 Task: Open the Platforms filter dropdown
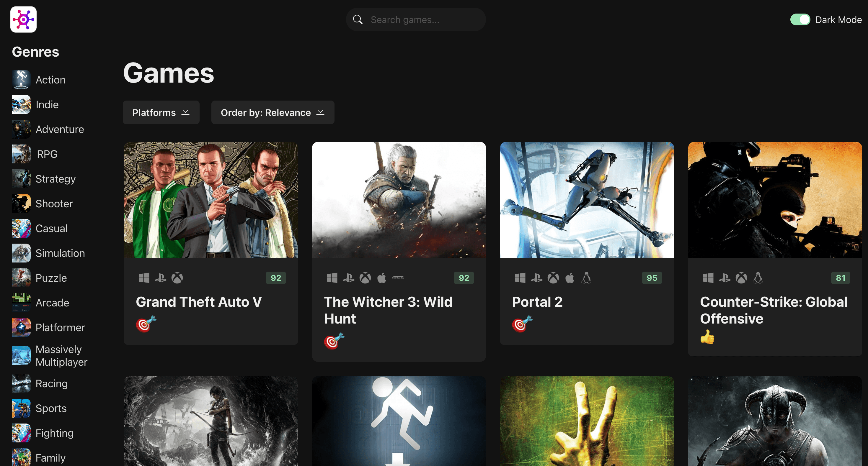161,112
